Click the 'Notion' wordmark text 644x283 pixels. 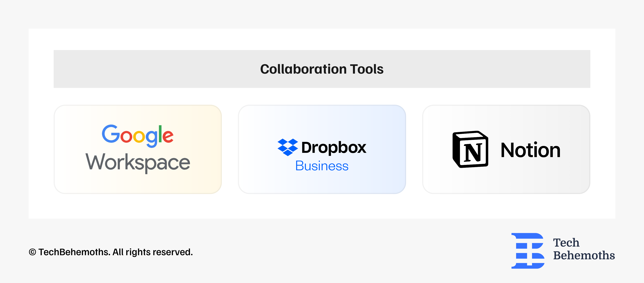point(533,150)
